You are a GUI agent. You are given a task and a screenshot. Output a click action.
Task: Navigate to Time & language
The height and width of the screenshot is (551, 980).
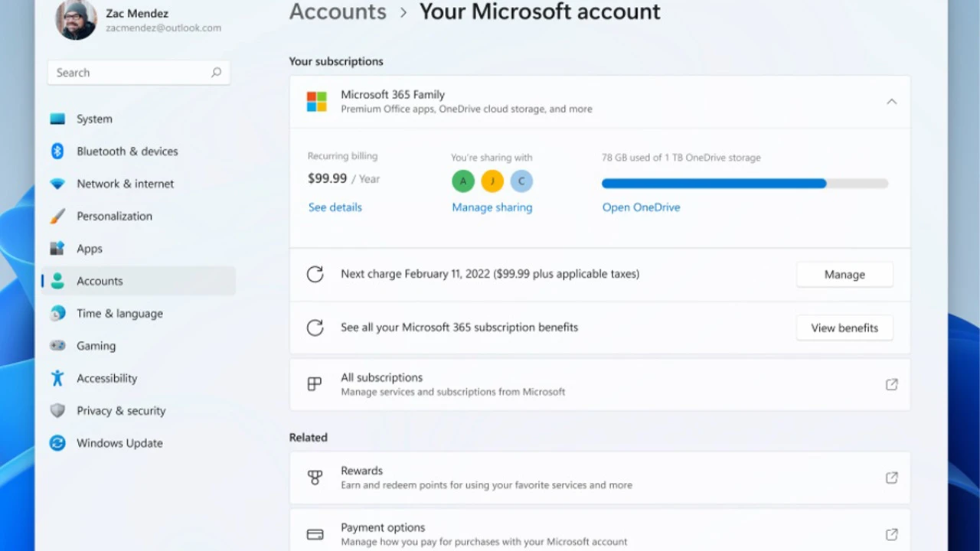pyautogui.click(x=119, y=314)
